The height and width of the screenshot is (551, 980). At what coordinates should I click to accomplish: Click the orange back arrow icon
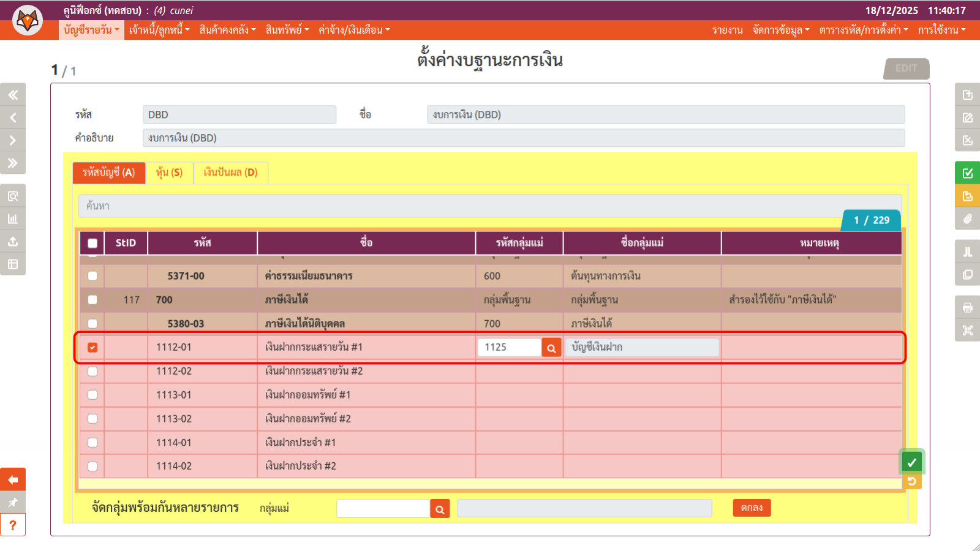pos(13,479)
